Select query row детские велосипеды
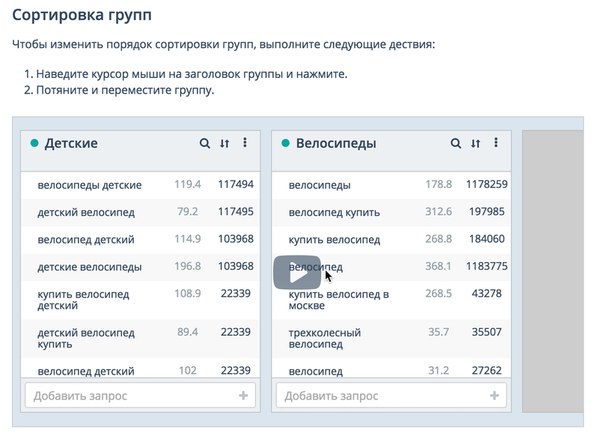The image size is (604, 436). tap(90, 267)
